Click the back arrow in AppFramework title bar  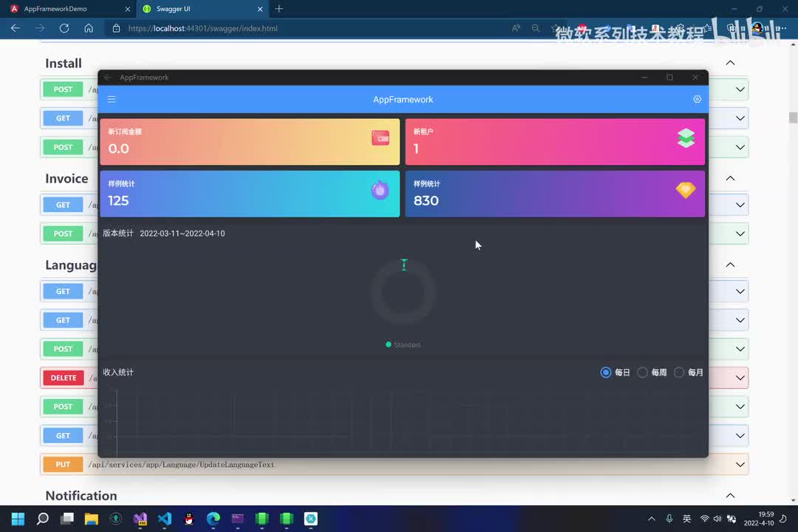point(107,78)
